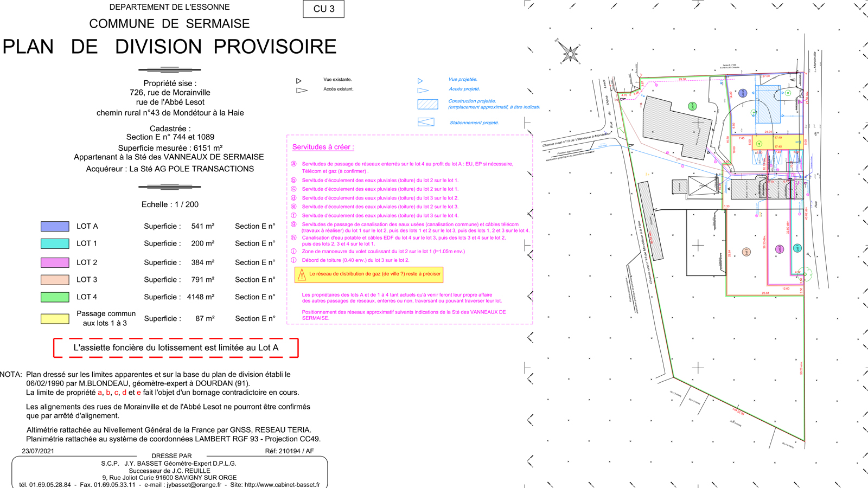868x488 pixels.
Task: Click 'Chemin rural n°43 de Mondétour à la Haie' map label
Action: (645, 252)
